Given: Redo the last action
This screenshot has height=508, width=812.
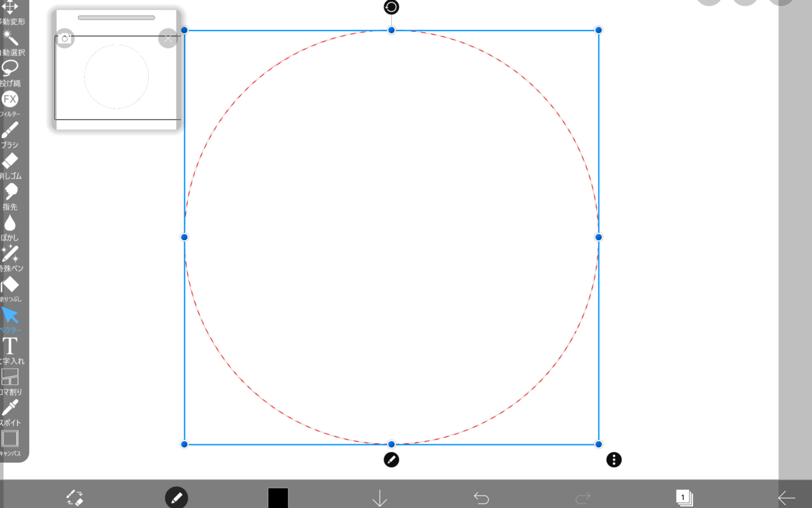Looking at the screenshot, I should (583, 499).
